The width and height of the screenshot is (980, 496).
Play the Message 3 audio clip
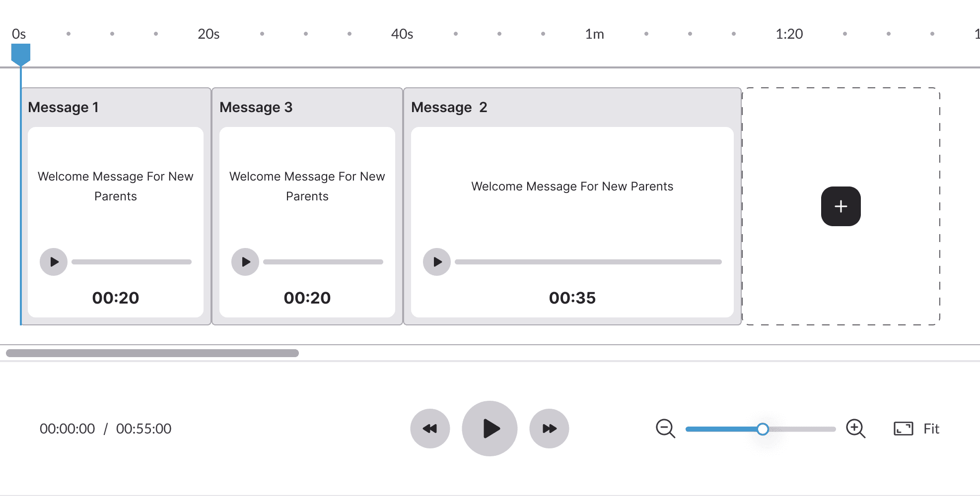pos(245,262)
